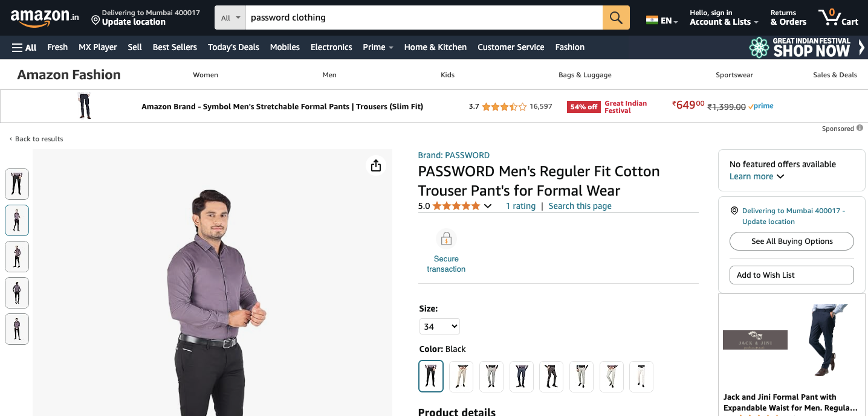Click the Amazon.in logo
The width and height of the screenshot is (868, 416).
click(44, 18)
